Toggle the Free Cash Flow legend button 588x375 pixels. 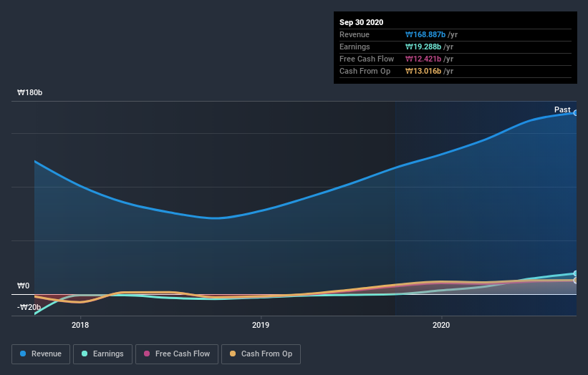click(x=177, y=354)
